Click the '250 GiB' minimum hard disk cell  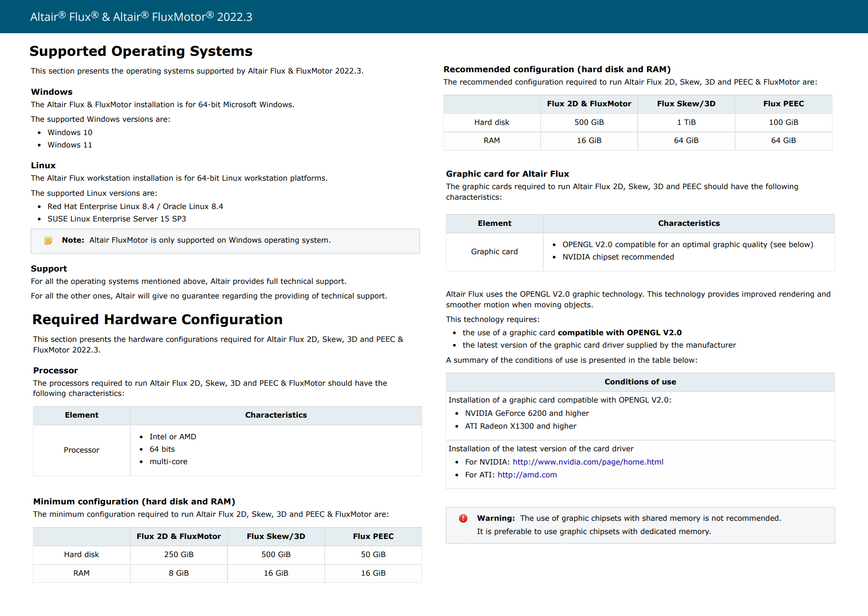click(179, 554)
